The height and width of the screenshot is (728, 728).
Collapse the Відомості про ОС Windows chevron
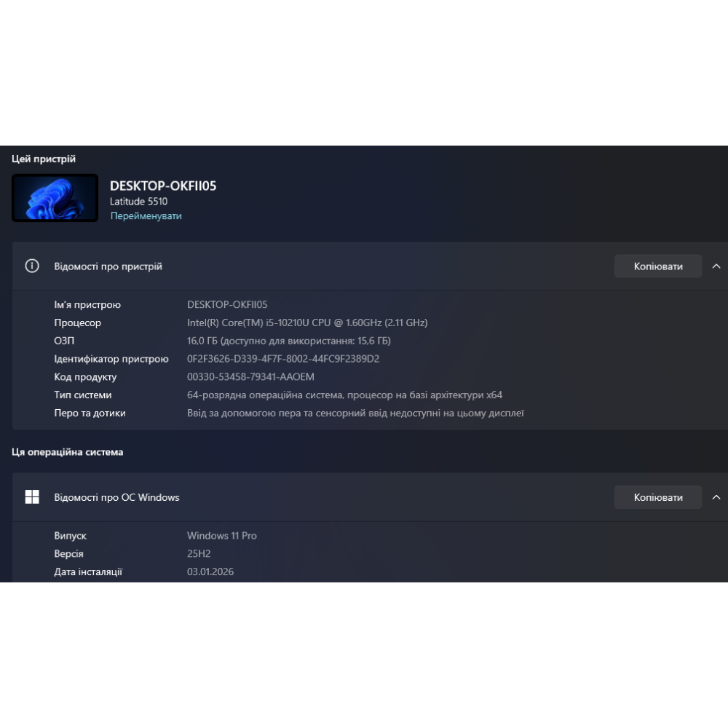716,497
